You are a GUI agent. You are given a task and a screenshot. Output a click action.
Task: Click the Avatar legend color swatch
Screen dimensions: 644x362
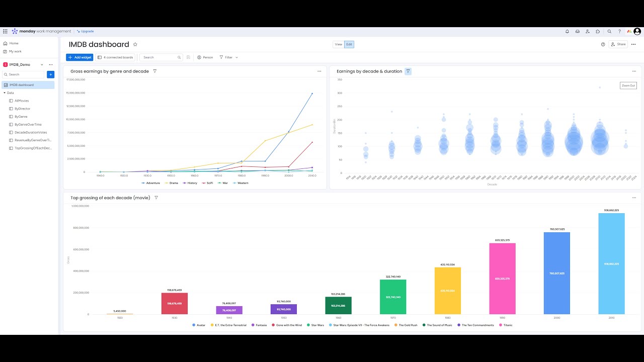pyautogui.click(x=194, y=325)
